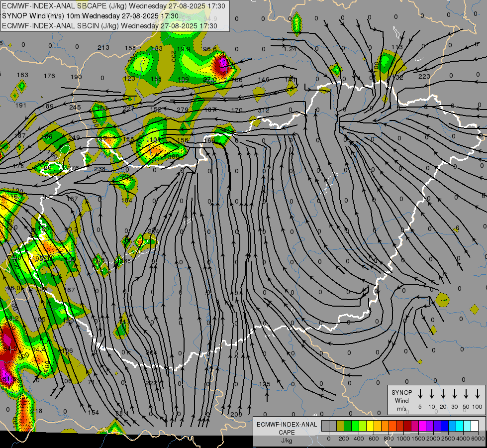Pick the dark green swatch left of the 200 tick
Viewport: 487px width, 448px height.
click(348, 426)
